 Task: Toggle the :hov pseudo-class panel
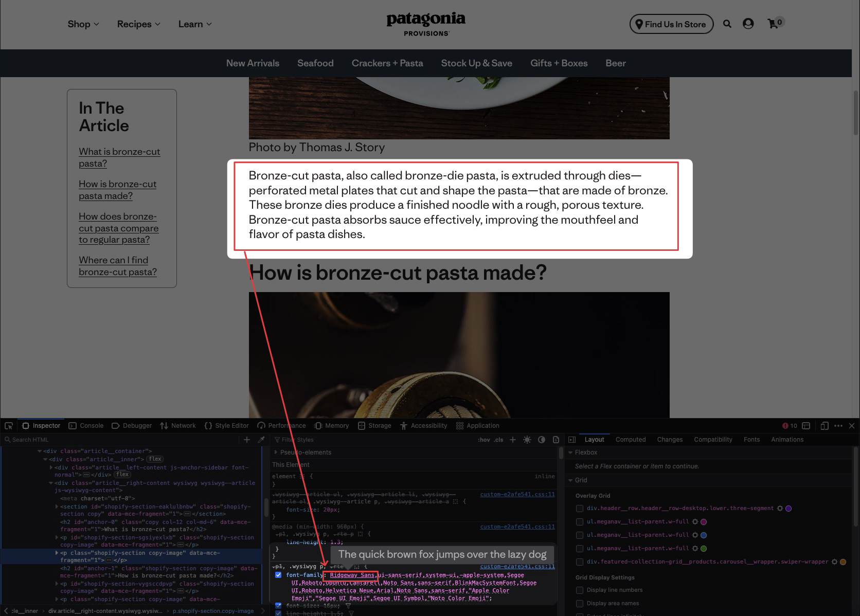tap(483, 440)
